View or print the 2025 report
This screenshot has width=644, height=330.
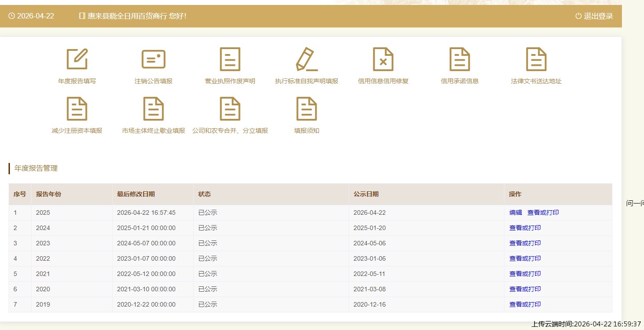click(543, 212)
